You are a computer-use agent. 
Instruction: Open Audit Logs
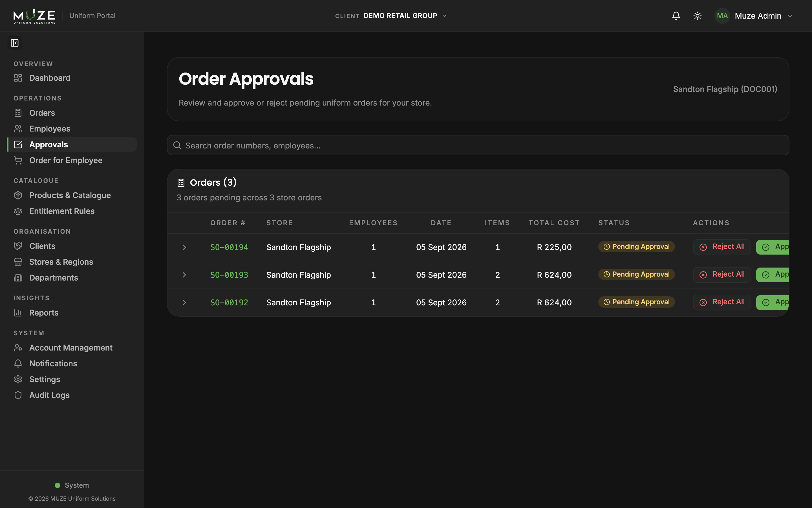[x=72, y=395]
